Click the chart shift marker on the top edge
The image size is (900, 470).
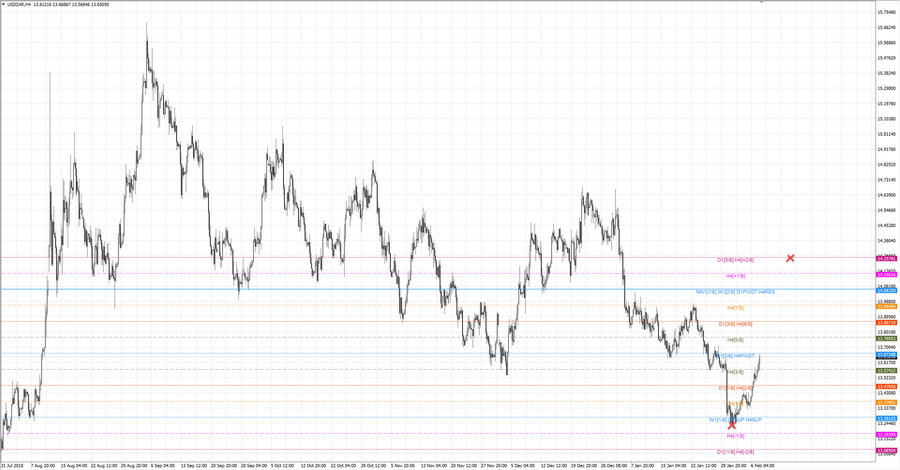(x=762, y=2)
